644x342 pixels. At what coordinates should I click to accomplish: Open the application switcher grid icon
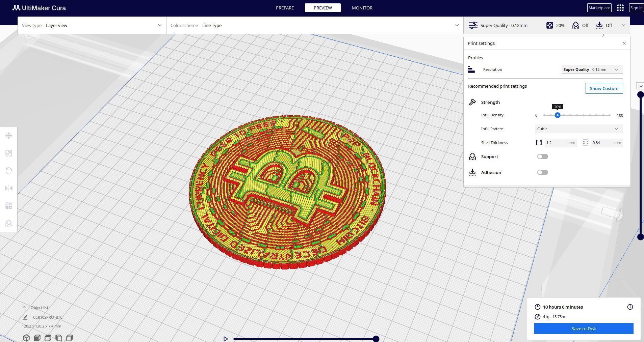(620, 8)
